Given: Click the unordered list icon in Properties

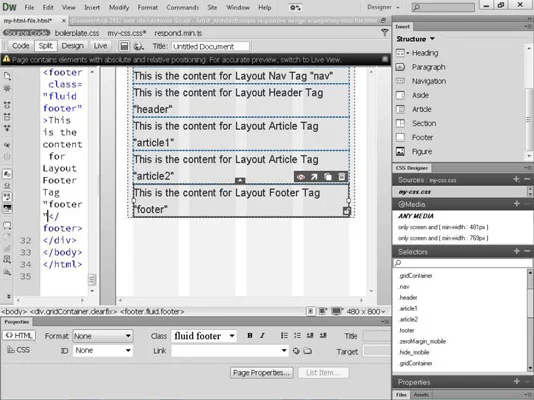Looking at the screenshot, I should click(284, 336).
